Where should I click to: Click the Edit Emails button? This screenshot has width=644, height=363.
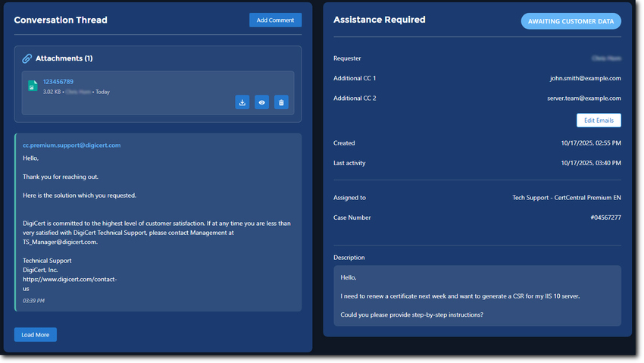point(598,120)
